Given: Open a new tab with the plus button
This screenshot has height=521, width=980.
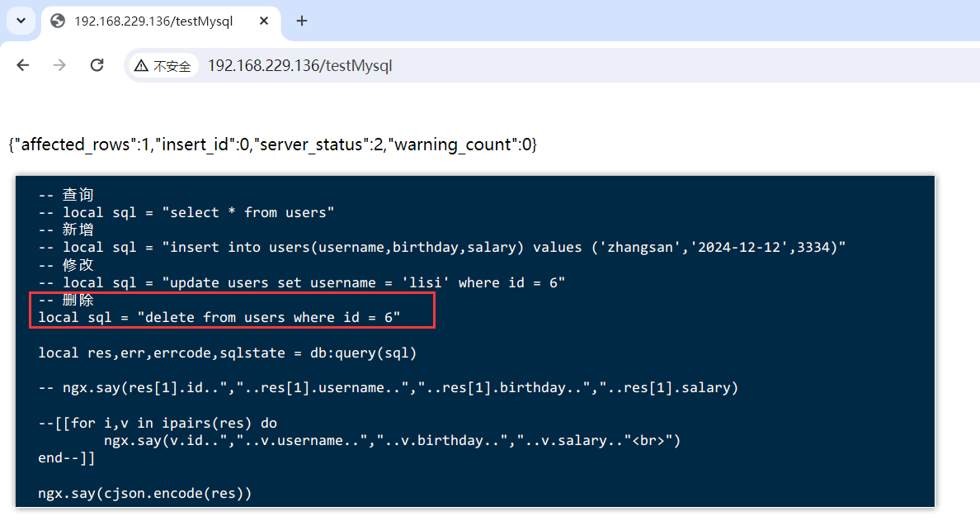Looking at the screenshot, I should point(302,21).
